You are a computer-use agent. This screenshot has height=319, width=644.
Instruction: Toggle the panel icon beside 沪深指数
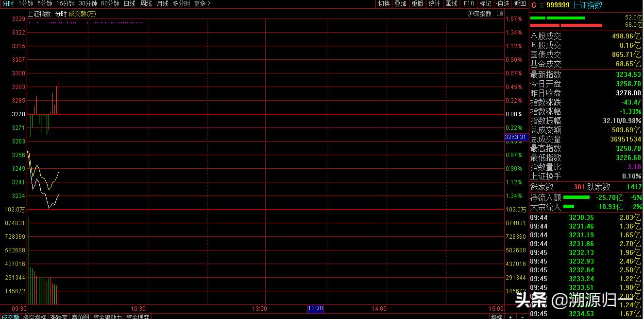pos(500,14)
